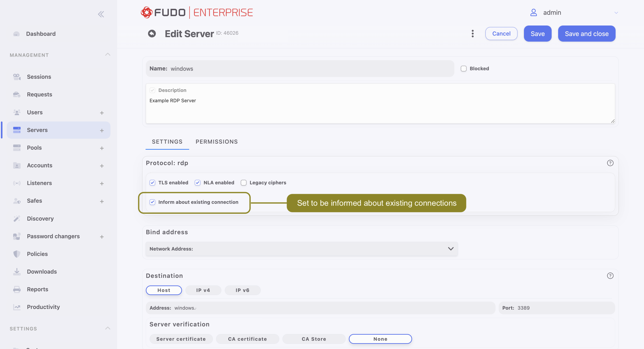Screen dimensions: 644x349
Task: Click the plus icon next to Users
Action: point(102,113)
